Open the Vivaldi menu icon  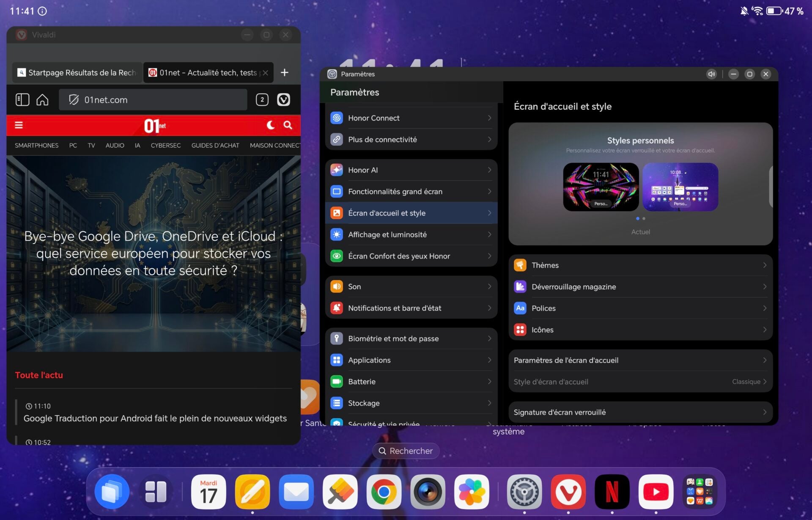pyautogui.click(x=283, y=100)
